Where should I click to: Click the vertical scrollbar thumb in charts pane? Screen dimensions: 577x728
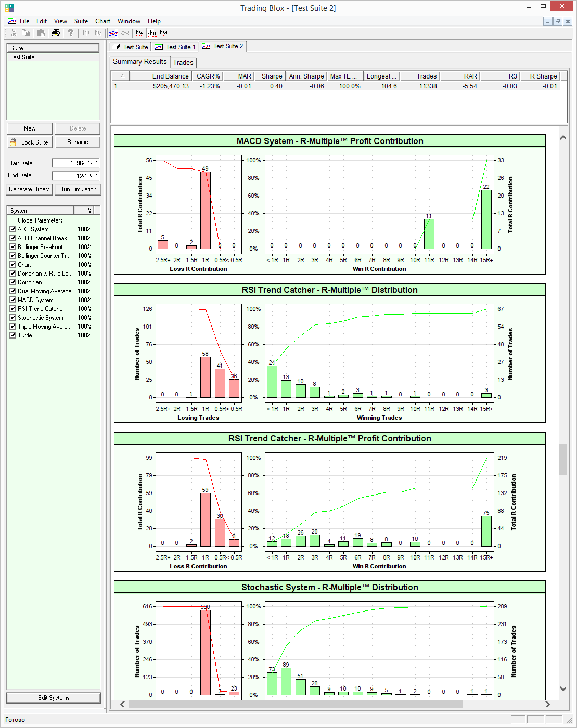click(563, 459)
